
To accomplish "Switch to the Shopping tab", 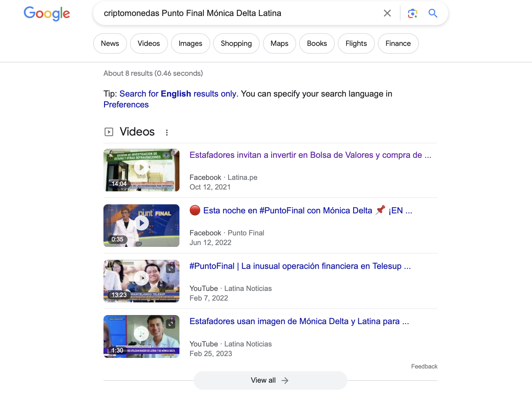I will [x=236, y=43].
